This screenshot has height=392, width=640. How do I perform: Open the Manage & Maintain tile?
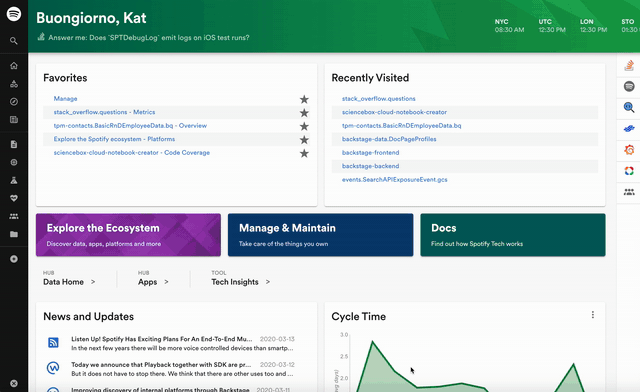tap(320, 235)
